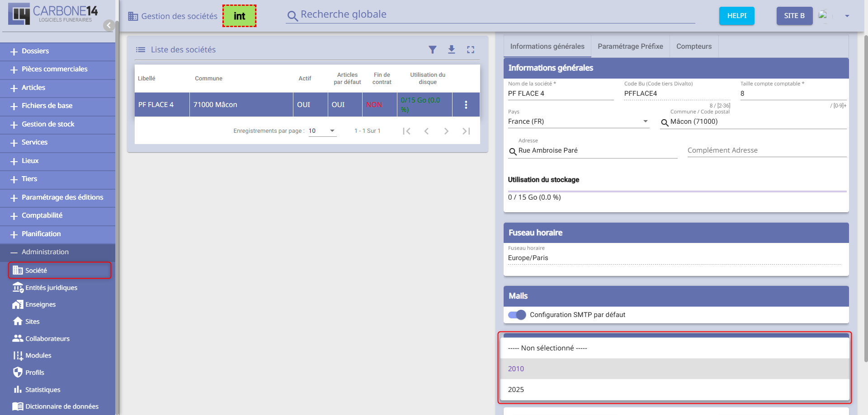Go to next page of the table

(x=446, y=131)
